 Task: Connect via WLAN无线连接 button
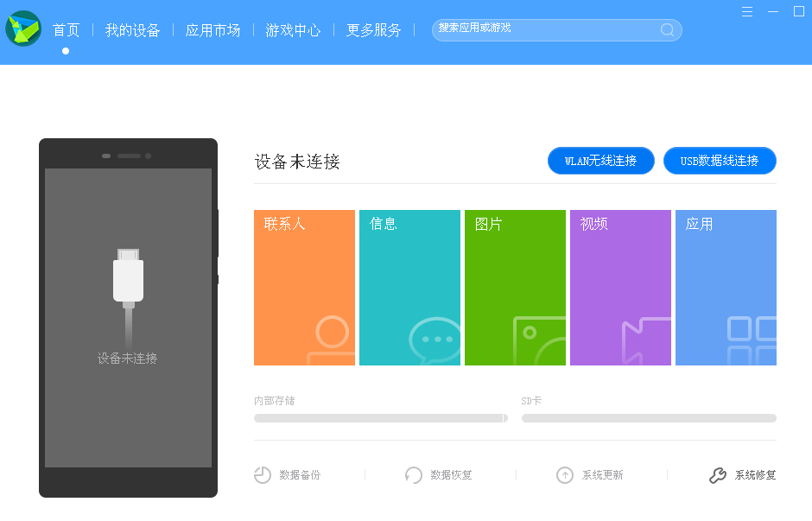[600, 161]
